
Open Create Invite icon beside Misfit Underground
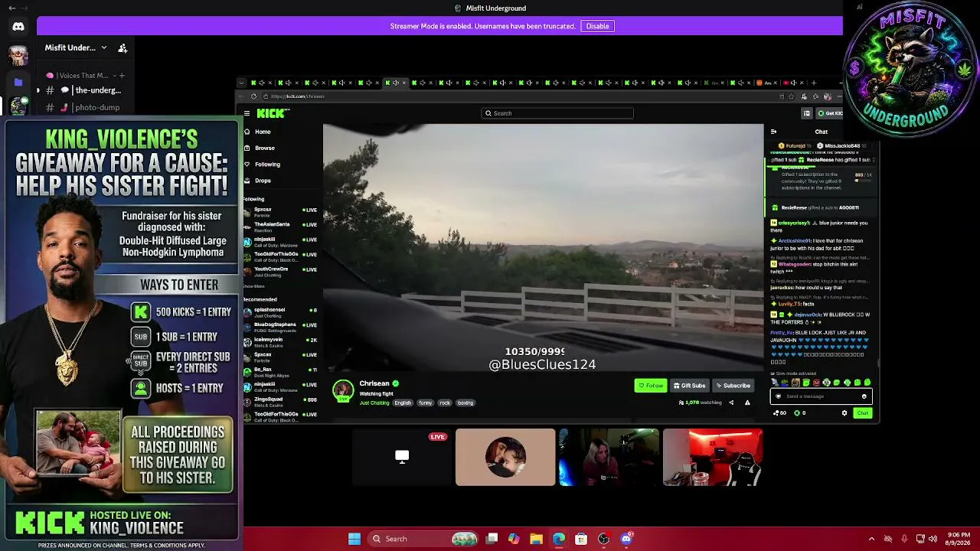coord(122,47)
